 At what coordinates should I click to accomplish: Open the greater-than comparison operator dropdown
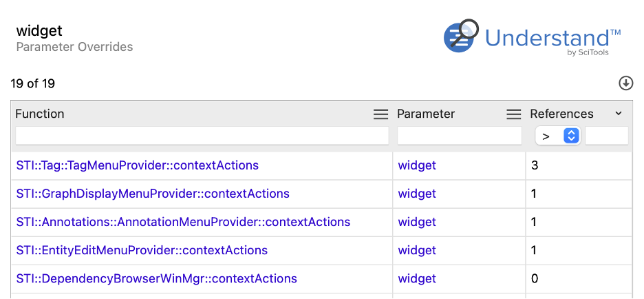(557, 136)
